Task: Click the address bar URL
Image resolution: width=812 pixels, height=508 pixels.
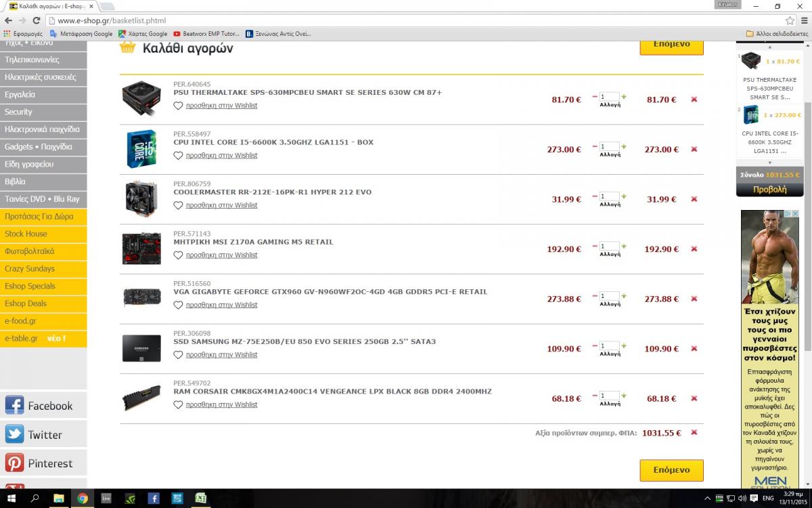Action: [x=112, y=20]
